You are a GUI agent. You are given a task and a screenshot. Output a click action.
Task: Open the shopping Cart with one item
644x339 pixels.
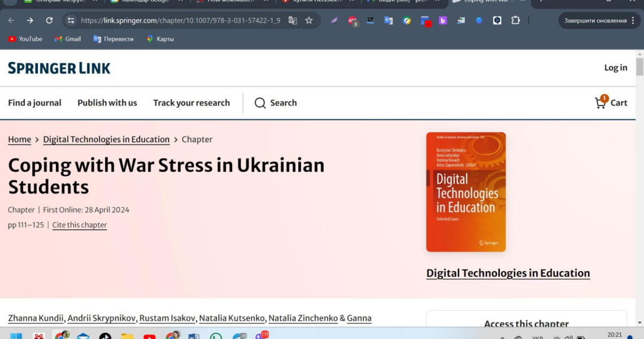611,102
